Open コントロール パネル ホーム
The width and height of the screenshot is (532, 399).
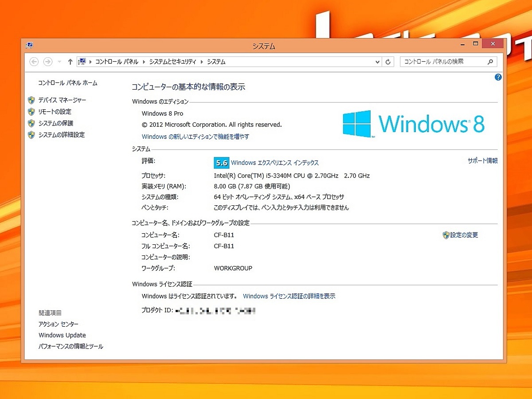[67, 83]
